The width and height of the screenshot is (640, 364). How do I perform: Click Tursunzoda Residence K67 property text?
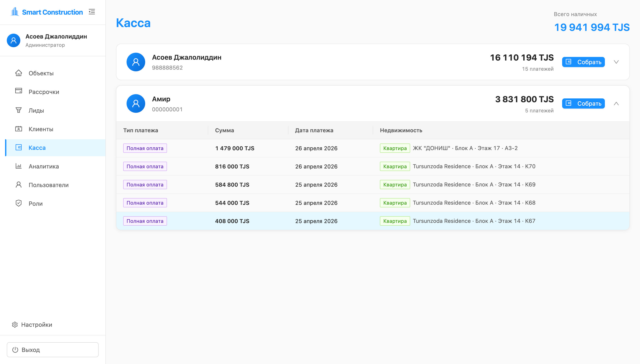tap(474, 221)
